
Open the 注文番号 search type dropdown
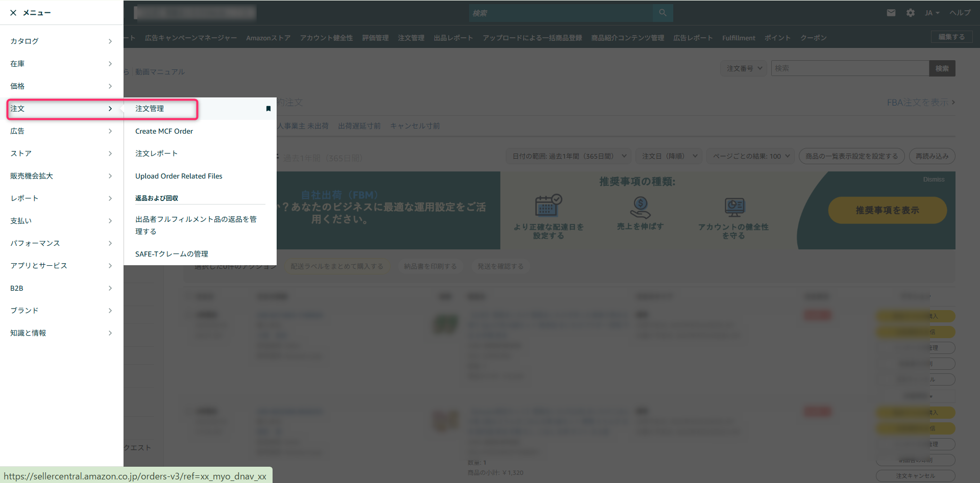pyautogui.click(x=744, y=68)
